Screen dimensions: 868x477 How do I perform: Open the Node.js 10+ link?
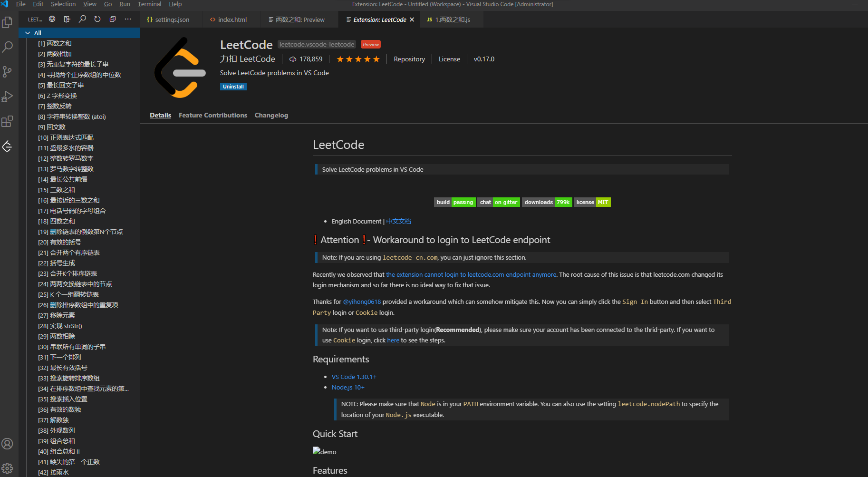[x=348, y=387]
